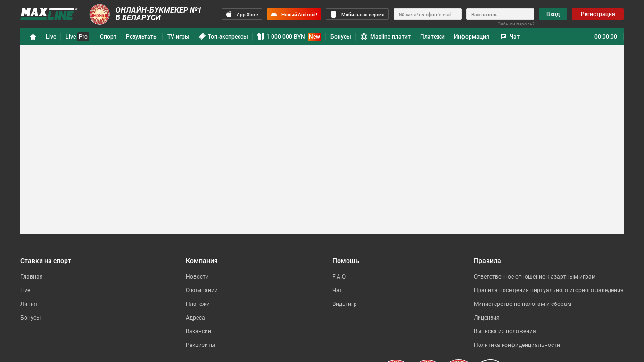Open TV-игры menu item

[178, 37]
